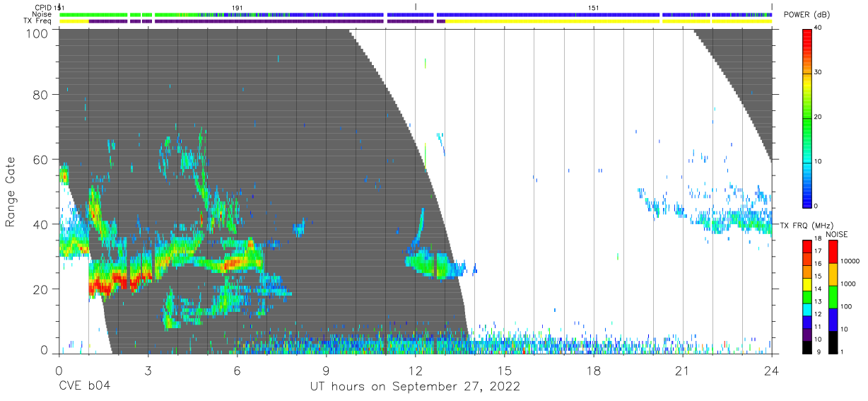Click green echo patch near hour 12.5, gate 27
The width and height of the screenshot is (868, 401).
pyautogui.click(x=431, y=265)
